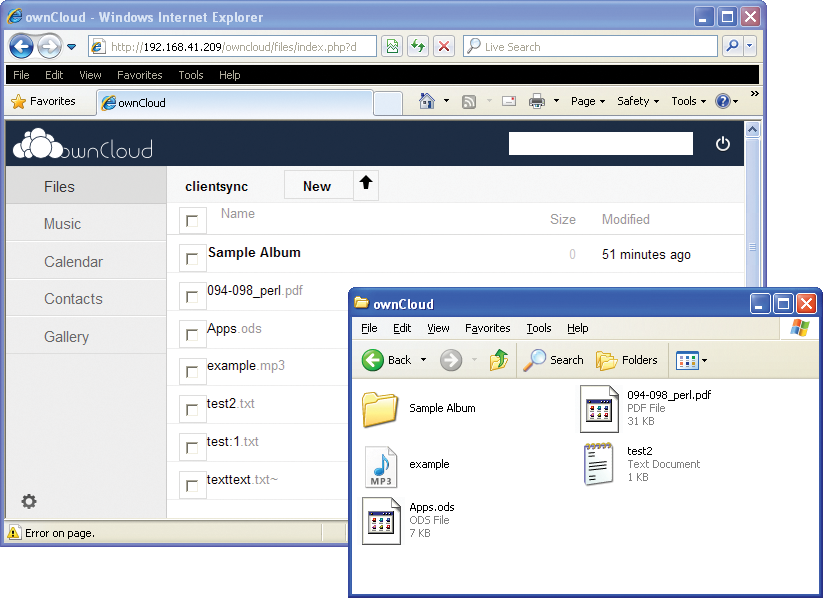The width and height of the screenshot is (823, 598).
Task: Check the Sample Album checkbox
Action: click(192, 257)
